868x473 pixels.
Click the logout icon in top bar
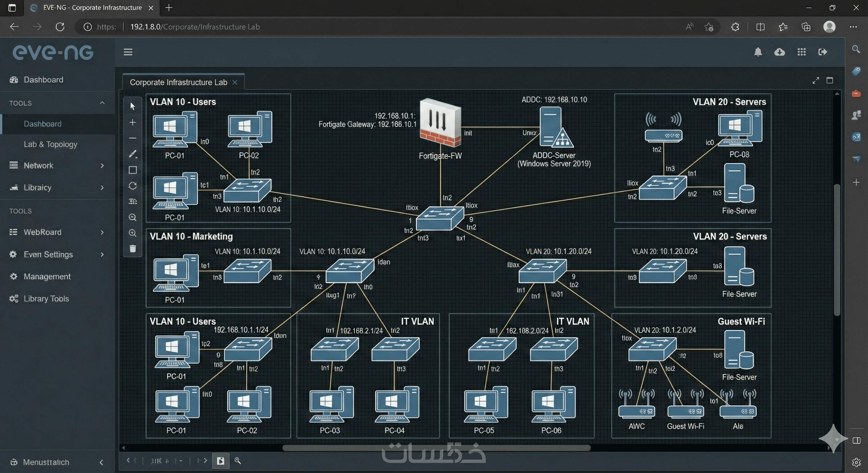[822, 52]
